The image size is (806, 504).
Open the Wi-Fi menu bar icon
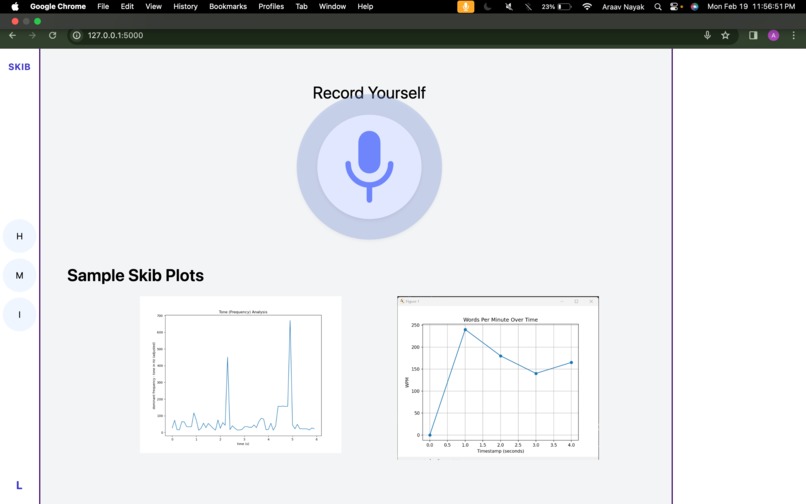[587, 7]
